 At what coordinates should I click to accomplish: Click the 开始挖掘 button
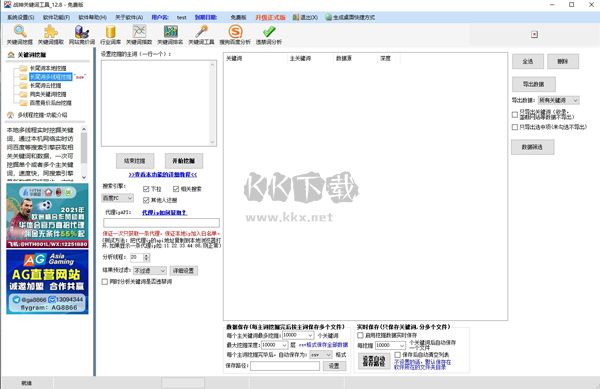click(184, 161)
